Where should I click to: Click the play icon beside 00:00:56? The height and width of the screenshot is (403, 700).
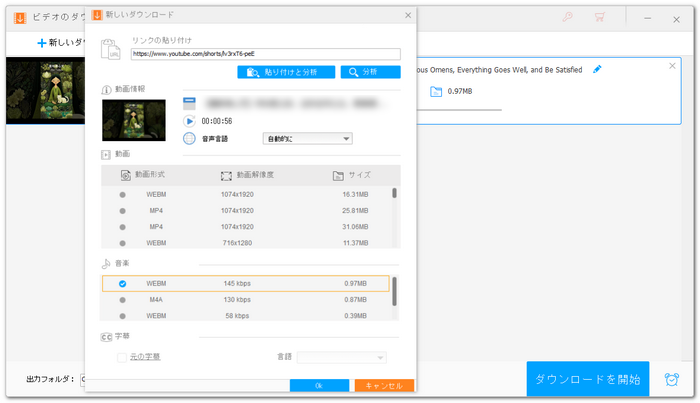[x=188, y=121]
